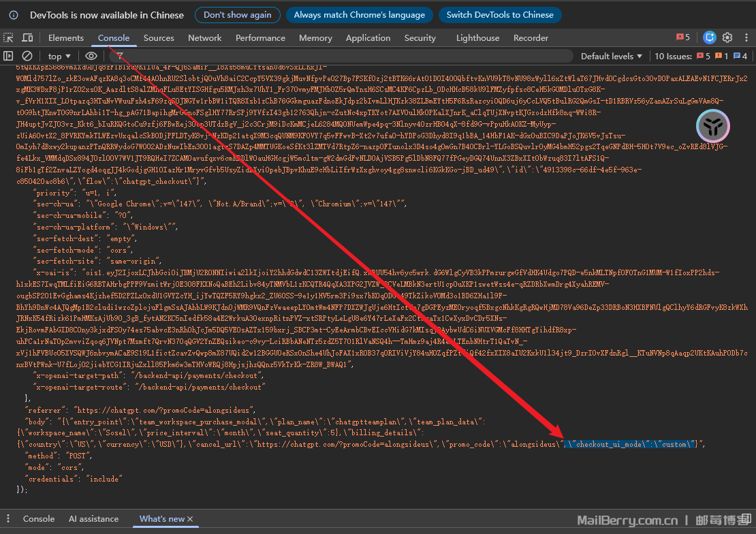
Task: Open DevTools settings gear
Action: 727,37
